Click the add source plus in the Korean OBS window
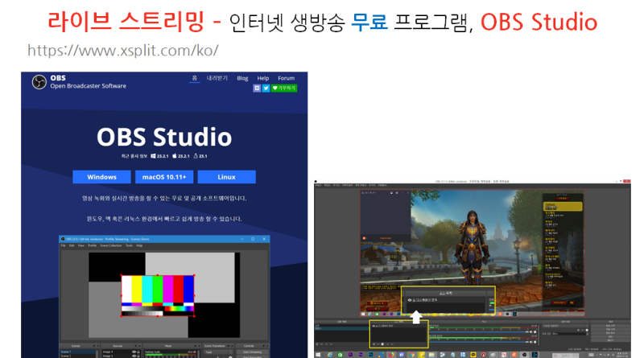Screen dimensions: 644x358 click(x=374, y=344)
